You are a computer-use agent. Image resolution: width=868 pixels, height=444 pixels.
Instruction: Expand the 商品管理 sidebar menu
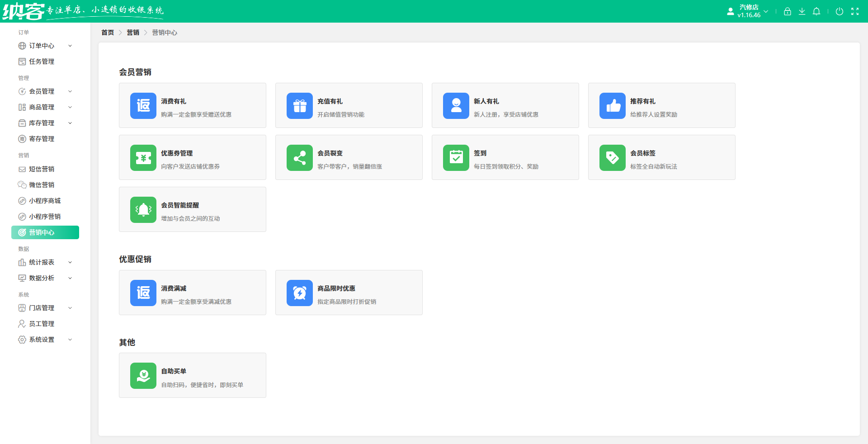[x=45, y=107]
